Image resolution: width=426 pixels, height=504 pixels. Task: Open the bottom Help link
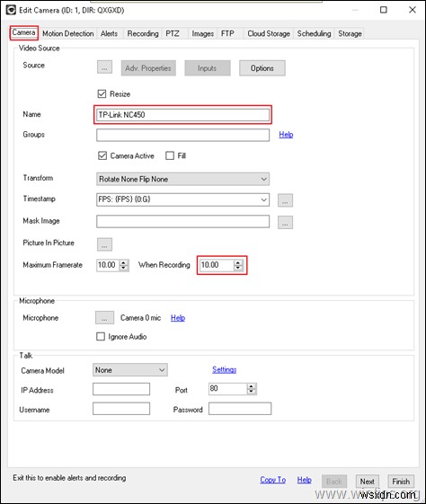(x=304, y=480)
